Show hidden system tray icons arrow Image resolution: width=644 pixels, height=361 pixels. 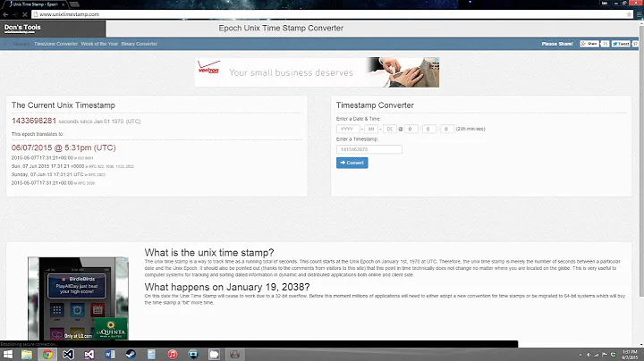(580, 355)
